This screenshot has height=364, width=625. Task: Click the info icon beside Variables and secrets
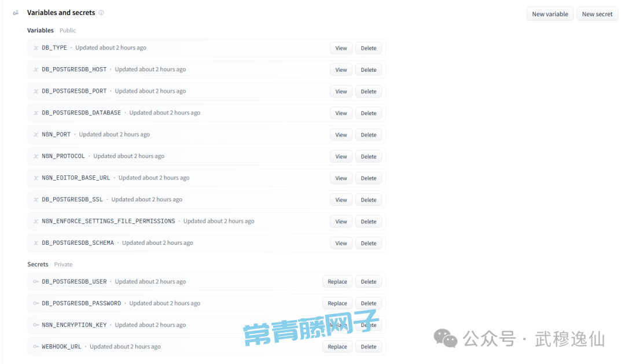101,13
